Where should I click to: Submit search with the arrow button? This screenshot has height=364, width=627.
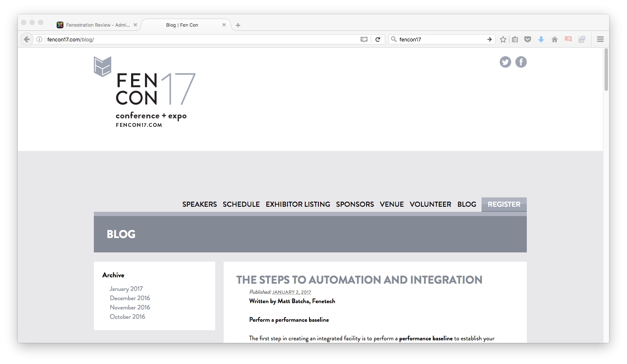(490, 39)
